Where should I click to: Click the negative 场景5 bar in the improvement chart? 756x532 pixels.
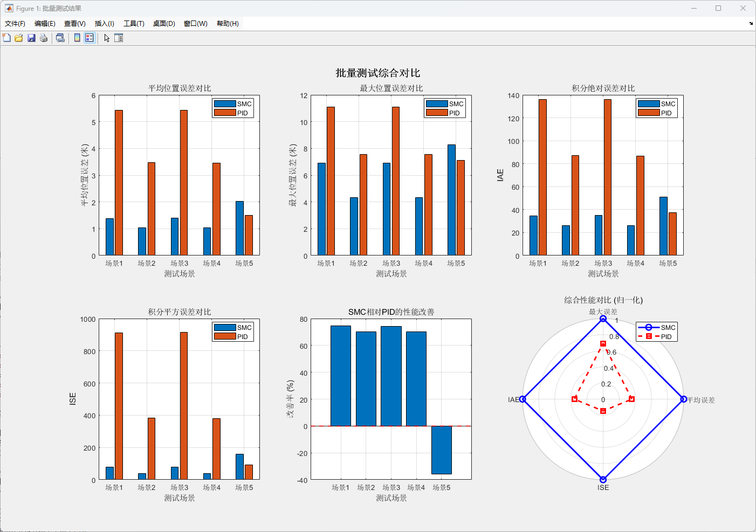(441, 450)
